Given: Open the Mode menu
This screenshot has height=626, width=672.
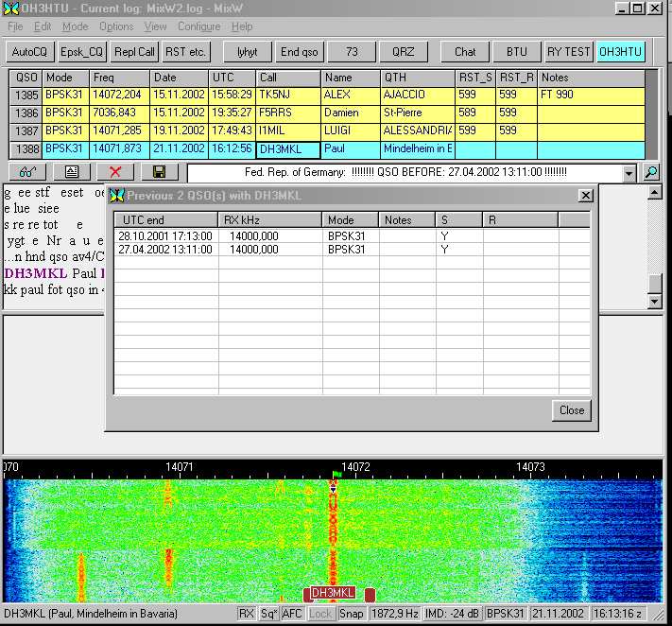Looking at the screenshot, I should coord(75,26).
